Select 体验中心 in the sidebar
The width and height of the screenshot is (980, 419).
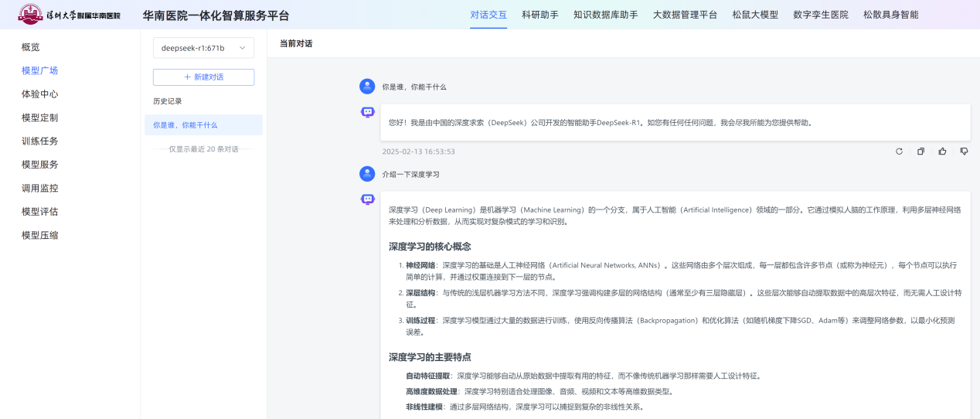coord(40,94)
